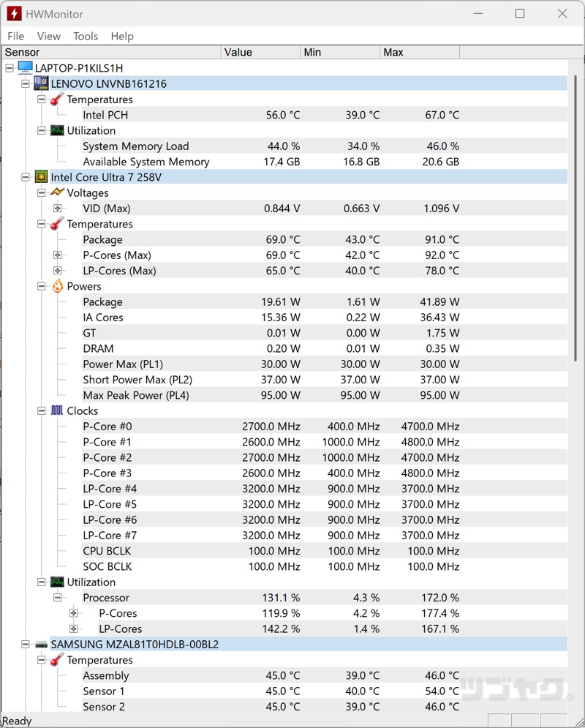
Task: Click the vertical scrollbar thumb
Action: [x=575, y=218]
